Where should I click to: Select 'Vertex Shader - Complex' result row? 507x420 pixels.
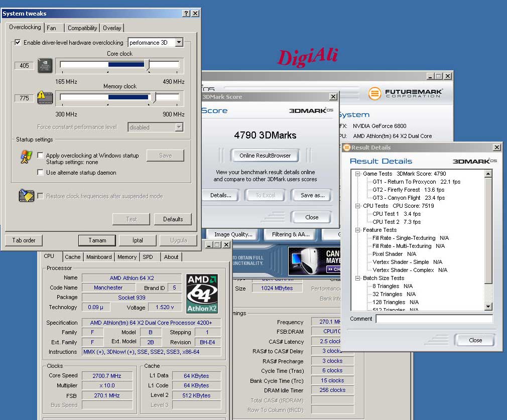(x=410, y=270)
